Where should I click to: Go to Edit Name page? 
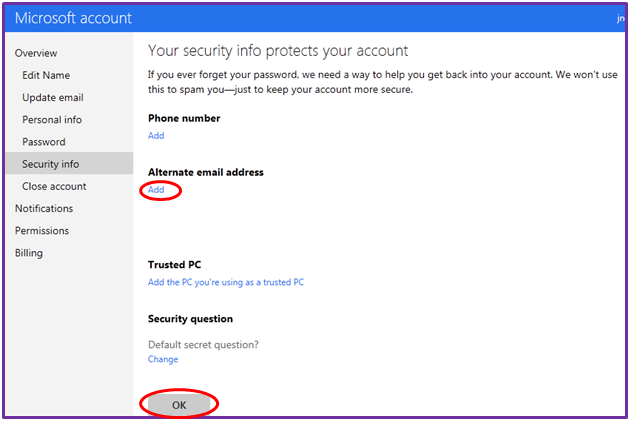pyautogui.click(x=46, y=75)
